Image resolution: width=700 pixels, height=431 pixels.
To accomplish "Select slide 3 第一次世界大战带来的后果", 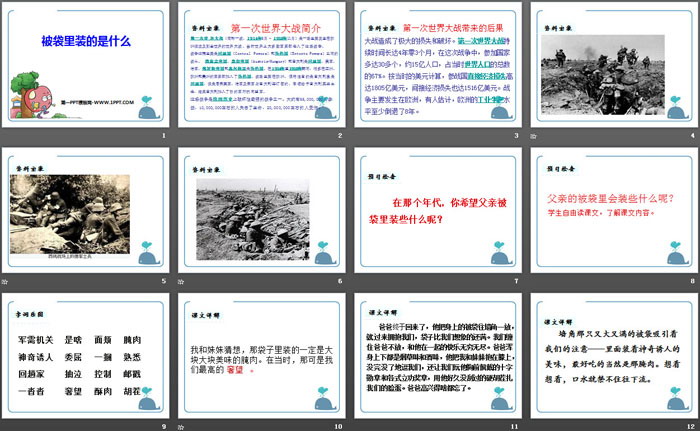I will point(438,65).
